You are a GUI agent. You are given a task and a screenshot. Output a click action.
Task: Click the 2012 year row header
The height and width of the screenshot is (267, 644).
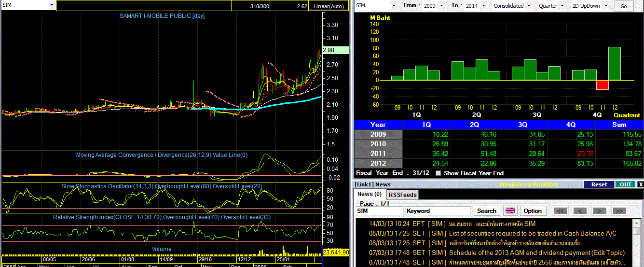(x=378, y=163)
